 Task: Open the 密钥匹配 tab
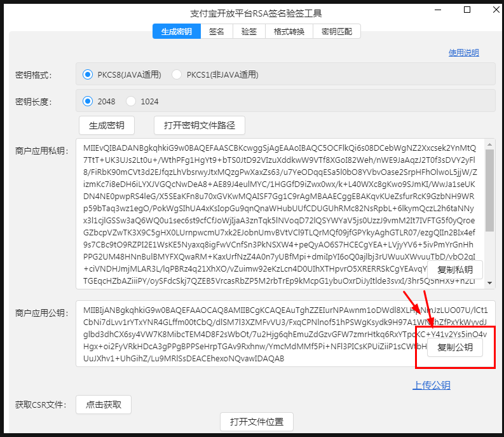(x=337, y=31)
